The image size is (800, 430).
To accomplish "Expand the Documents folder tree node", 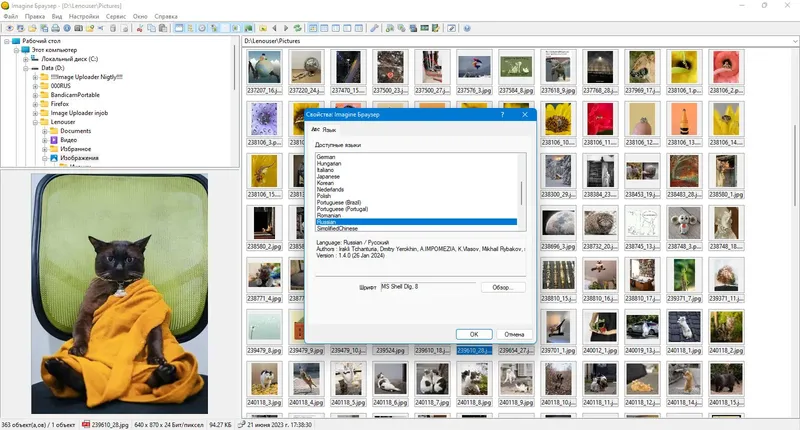I will [44, 131].
